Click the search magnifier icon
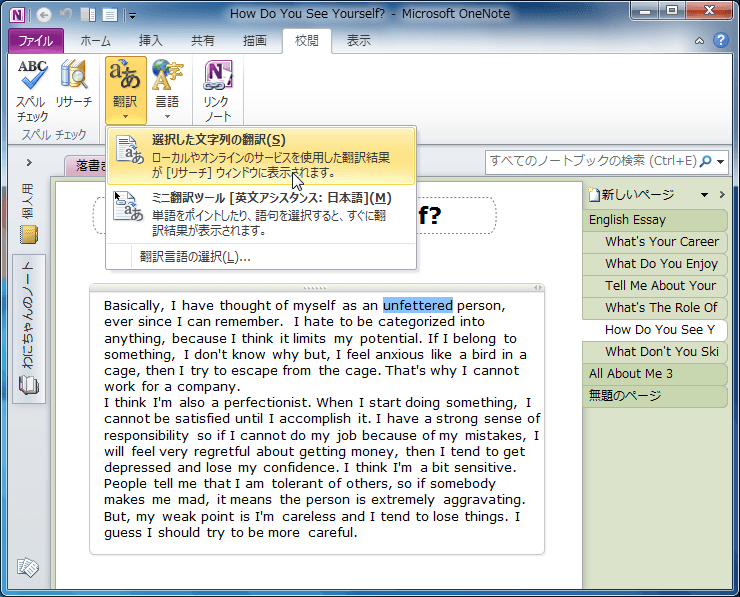Screen dimensions: 740x597 (705, 161)
